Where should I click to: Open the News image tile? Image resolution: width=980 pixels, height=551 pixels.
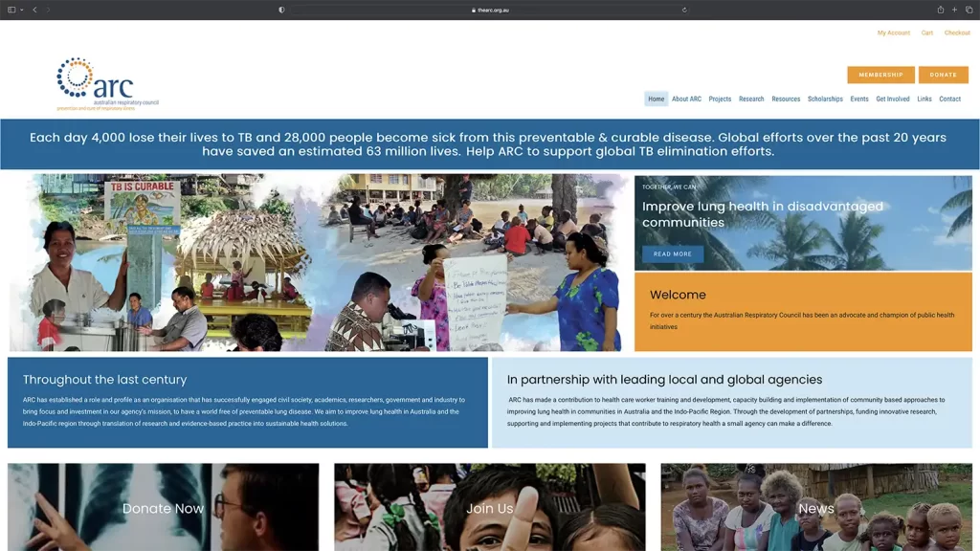coord(816,507)
